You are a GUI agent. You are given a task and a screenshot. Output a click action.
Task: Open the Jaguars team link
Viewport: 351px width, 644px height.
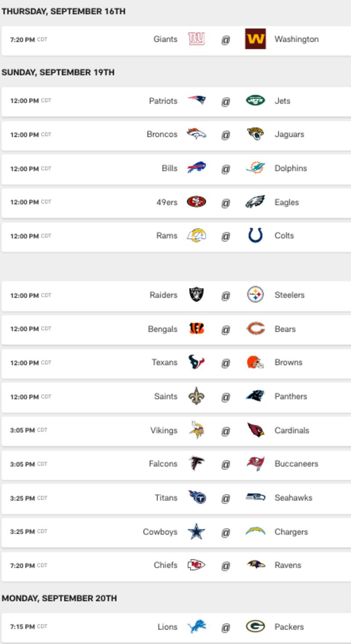[x=289, y=134]
